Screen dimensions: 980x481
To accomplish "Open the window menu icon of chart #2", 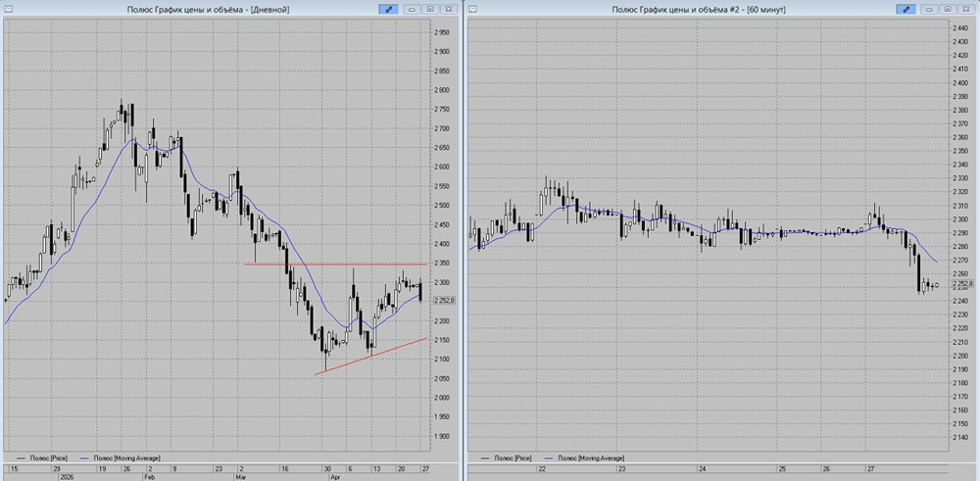I will (x=472, y=10).
